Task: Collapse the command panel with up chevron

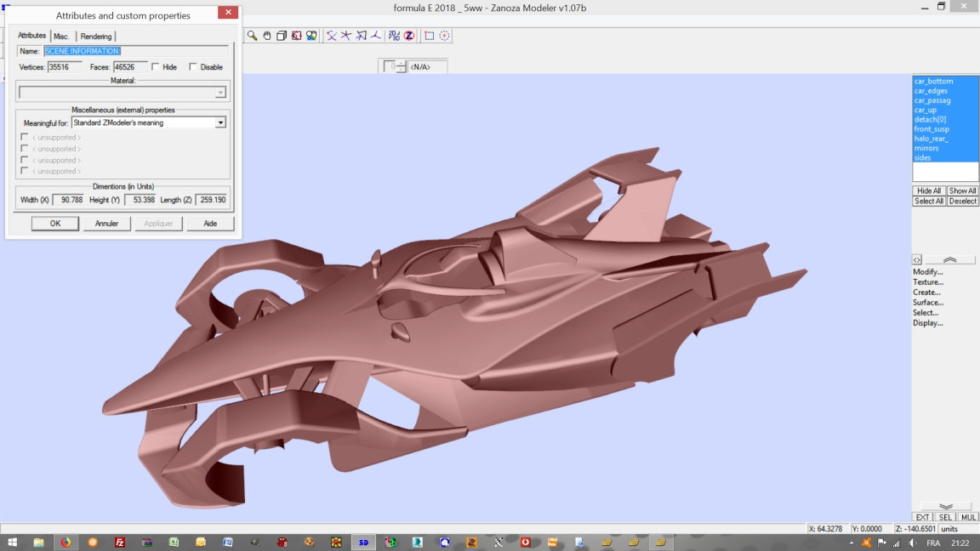Action: click(x=950, y=259)
